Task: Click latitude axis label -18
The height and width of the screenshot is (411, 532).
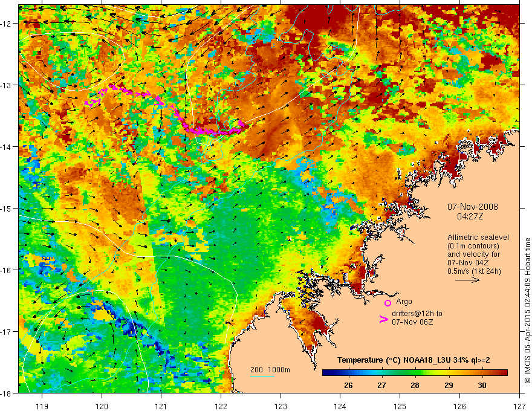Action: [6, 393]
